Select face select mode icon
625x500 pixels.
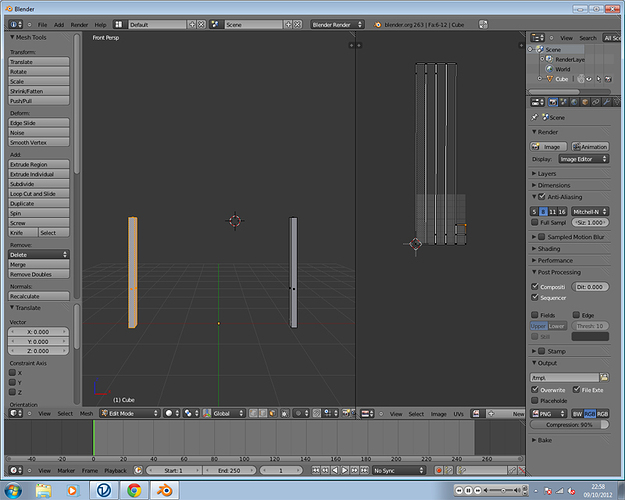(x=272, y=413)
